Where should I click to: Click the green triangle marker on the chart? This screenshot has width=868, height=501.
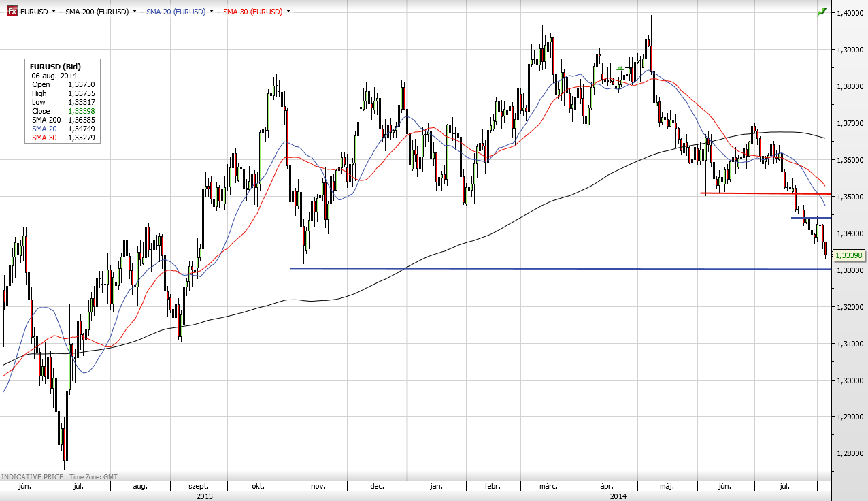(619, 69)
